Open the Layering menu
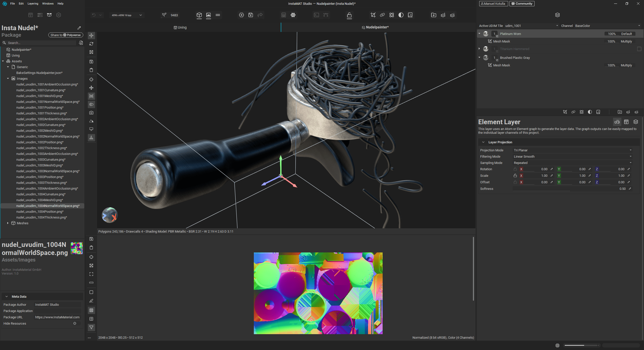This screenshot has height=350, width=644. click(x=33, y=4)
